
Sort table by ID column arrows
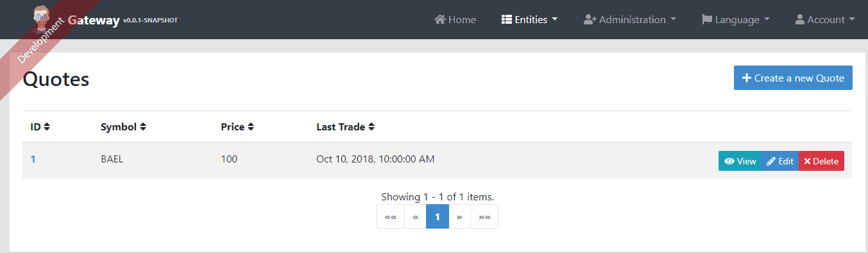pos(47,127)
